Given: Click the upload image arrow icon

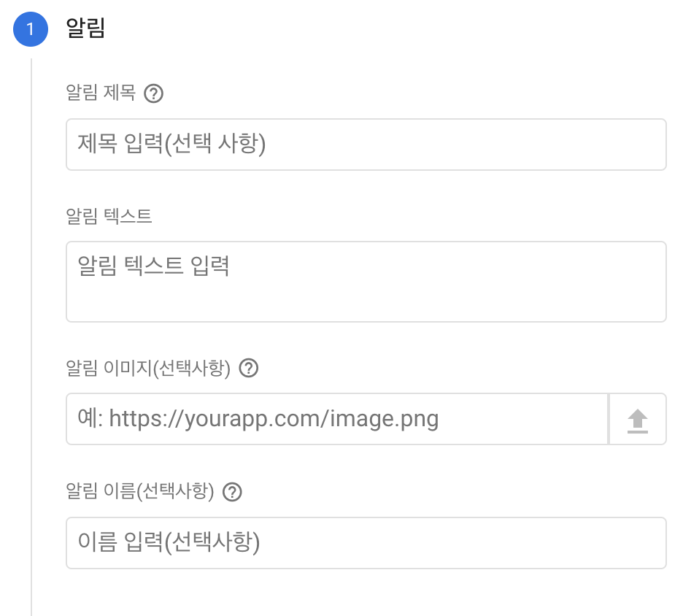Looking at the screenshot, I should (x=637, y=420).
